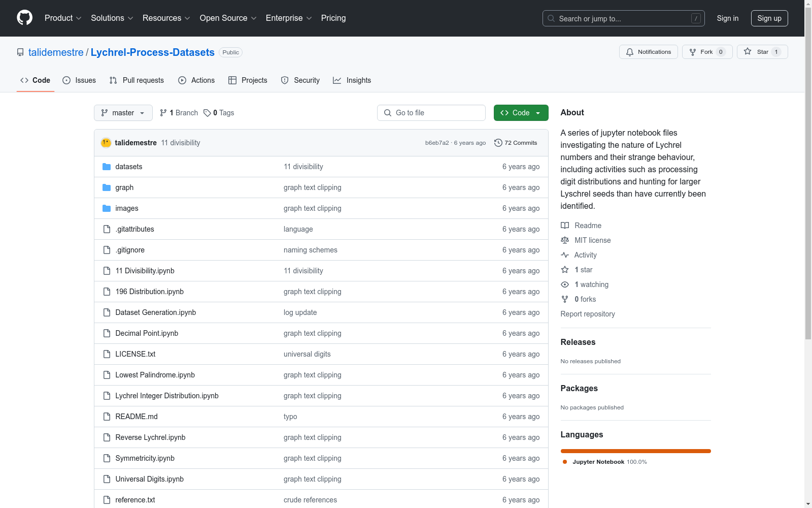Open the 'crude references' commit message
Screen dimensions: 812x508
[310, 500]
